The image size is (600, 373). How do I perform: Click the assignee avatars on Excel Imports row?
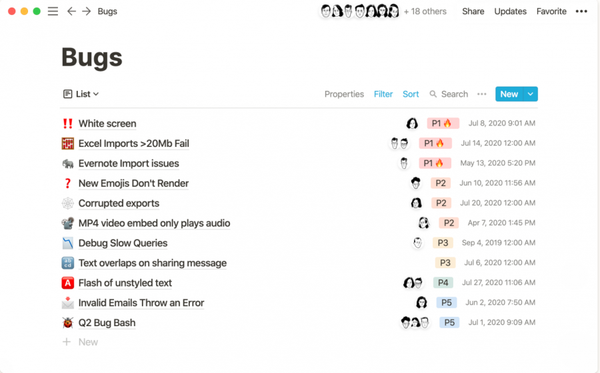click(x=399, y=143)
